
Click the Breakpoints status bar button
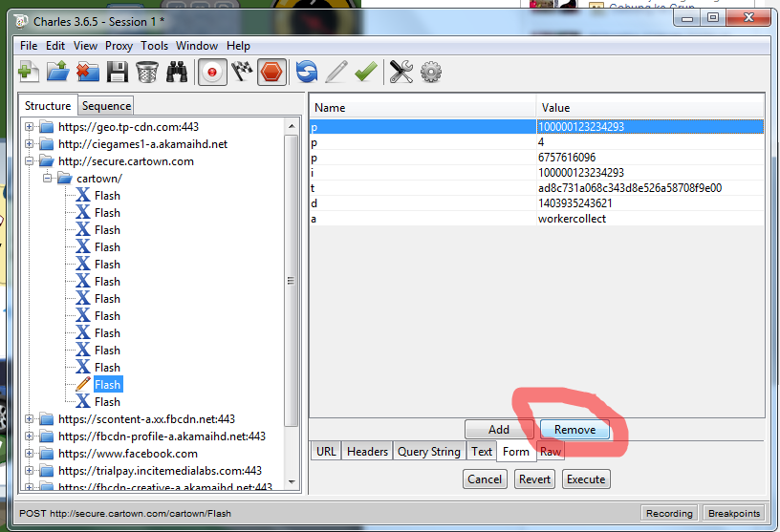(734, 513)
